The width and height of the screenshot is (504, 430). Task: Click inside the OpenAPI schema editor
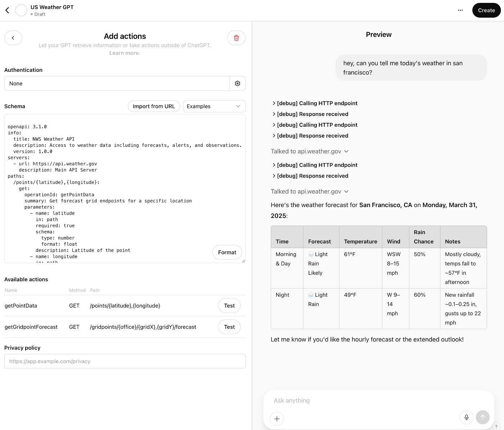pyautogui.click(x=125, y=188)
